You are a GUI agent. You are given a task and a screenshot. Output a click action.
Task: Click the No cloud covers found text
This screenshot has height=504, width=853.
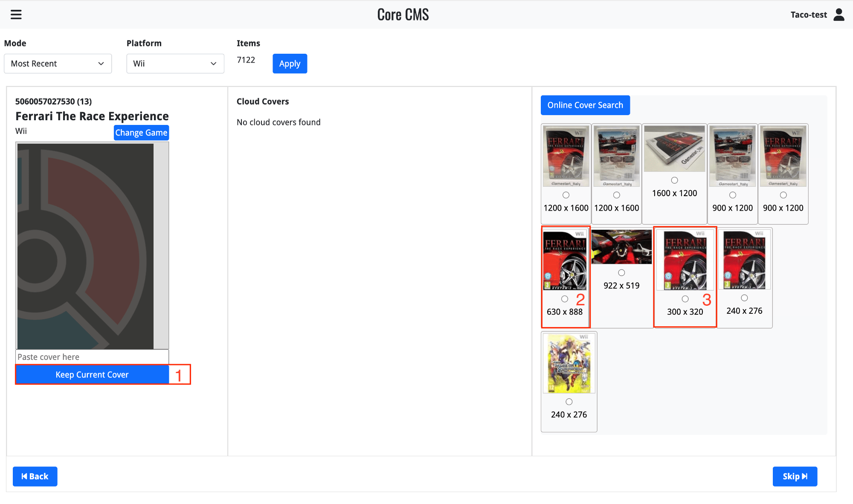pos(279,122)
